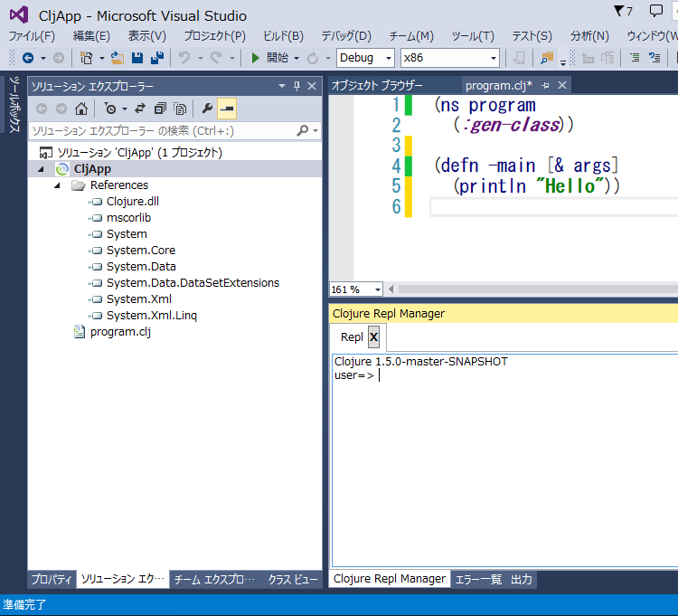The width and height of the screenshot is (678, 616).
Task: Click Sync with Active Document icon
Action: (139, 109)
